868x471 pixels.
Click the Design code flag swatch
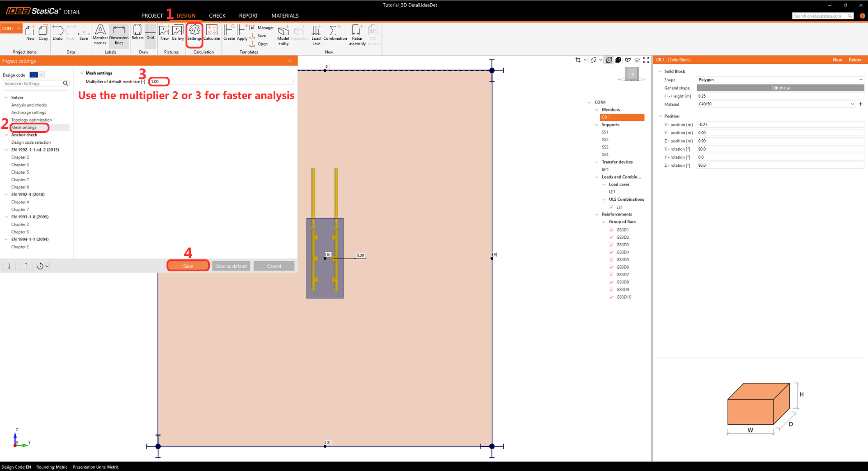(34, 75)
